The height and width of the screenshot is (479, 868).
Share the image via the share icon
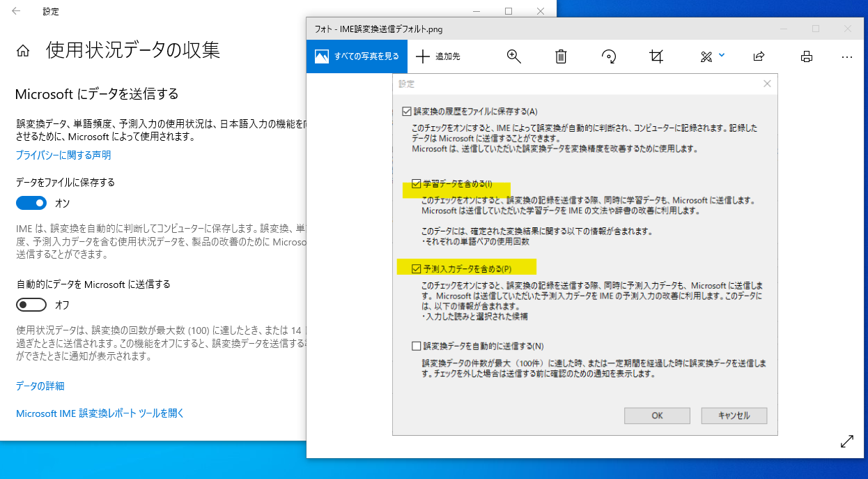(x=759, y=56)
